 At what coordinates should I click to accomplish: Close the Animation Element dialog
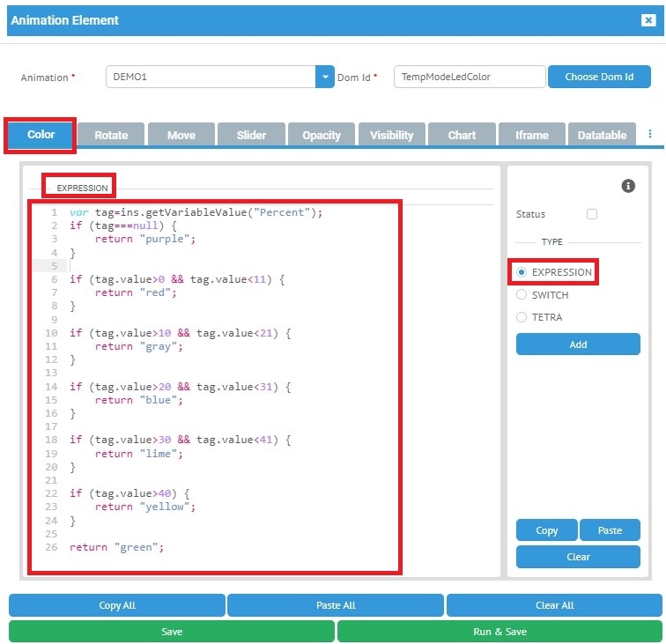pyautogui.click(x=648, y=20)
